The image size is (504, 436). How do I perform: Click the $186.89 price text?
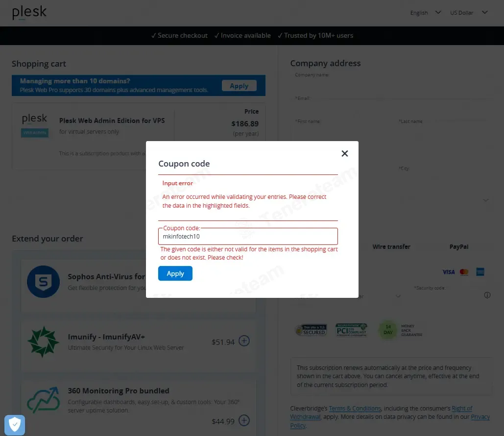pyautogui.click(x=245, y=124)
